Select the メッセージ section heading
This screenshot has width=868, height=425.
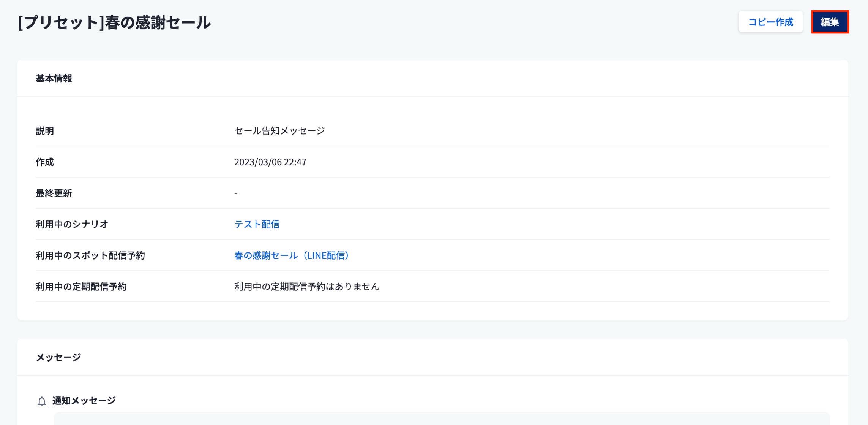tap(58, 357)
